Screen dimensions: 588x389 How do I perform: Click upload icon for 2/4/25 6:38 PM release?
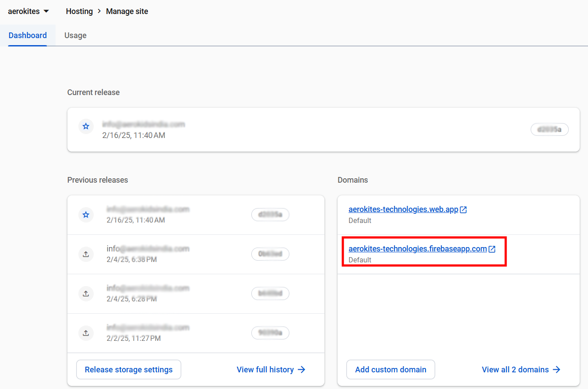[x=86, y=254]
